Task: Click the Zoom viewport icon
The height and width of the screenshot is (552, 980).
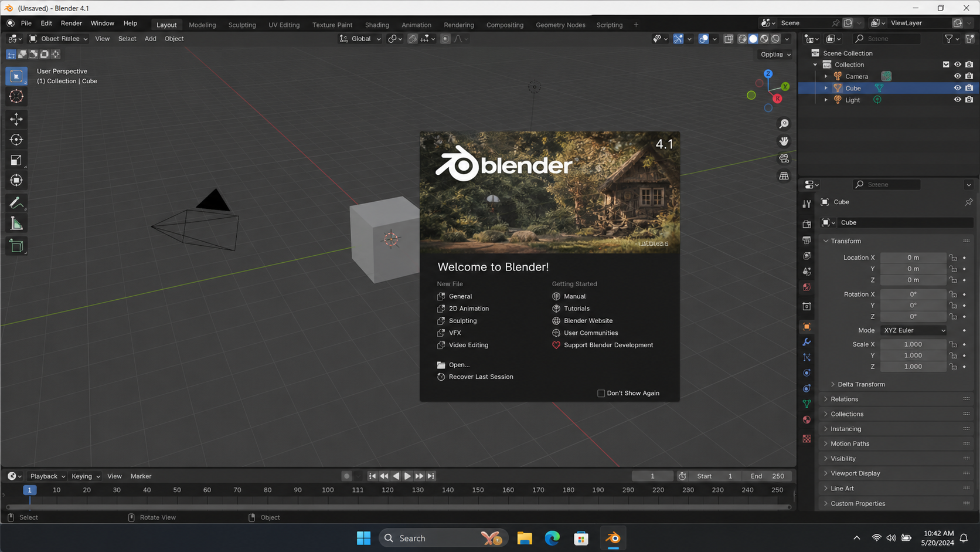Action: point(784,124)
